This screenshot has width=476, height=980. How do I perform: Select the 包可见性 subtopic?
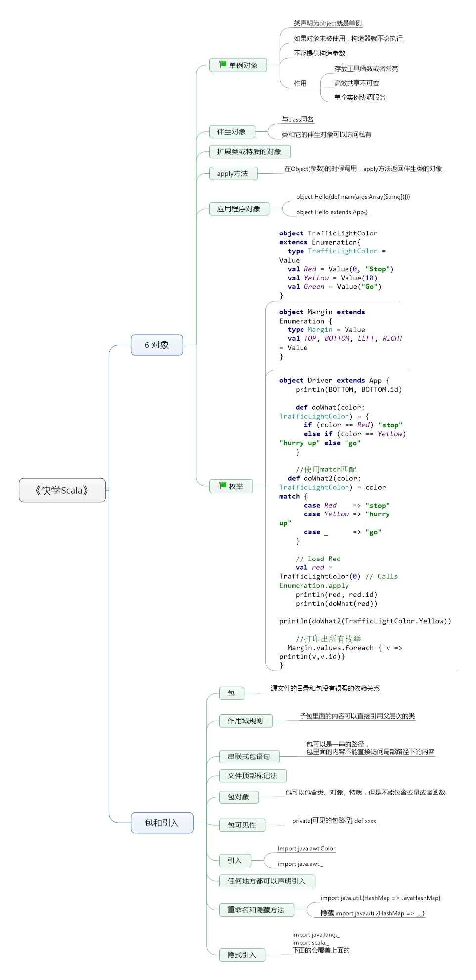[x=242, y=825]
